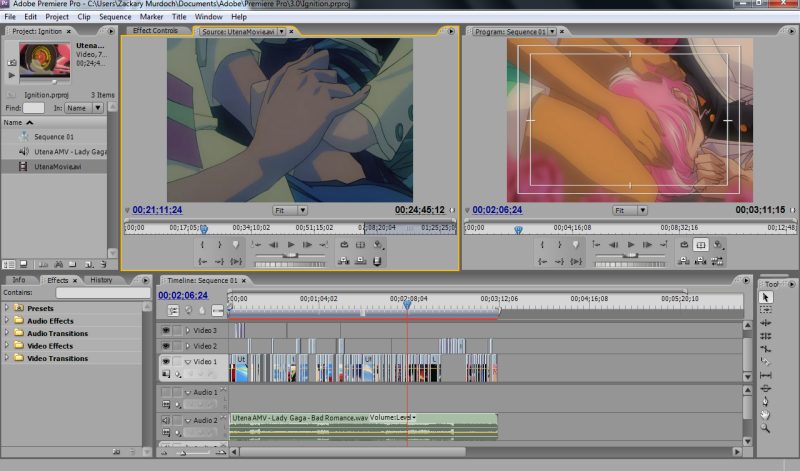Select the Rolling Edit tool
This screenshot has width=800, height=471.
tap(765, 336)
